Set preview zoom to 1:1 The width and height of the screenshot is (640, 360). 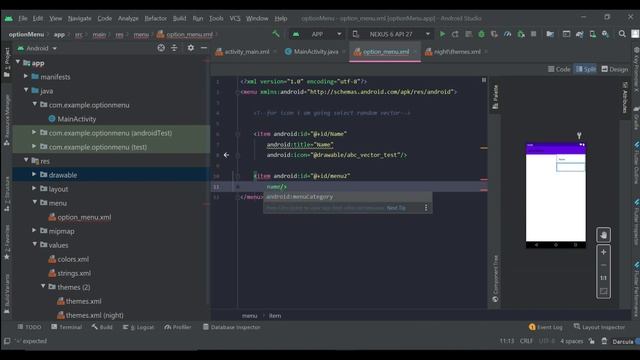tap(603, 278)
